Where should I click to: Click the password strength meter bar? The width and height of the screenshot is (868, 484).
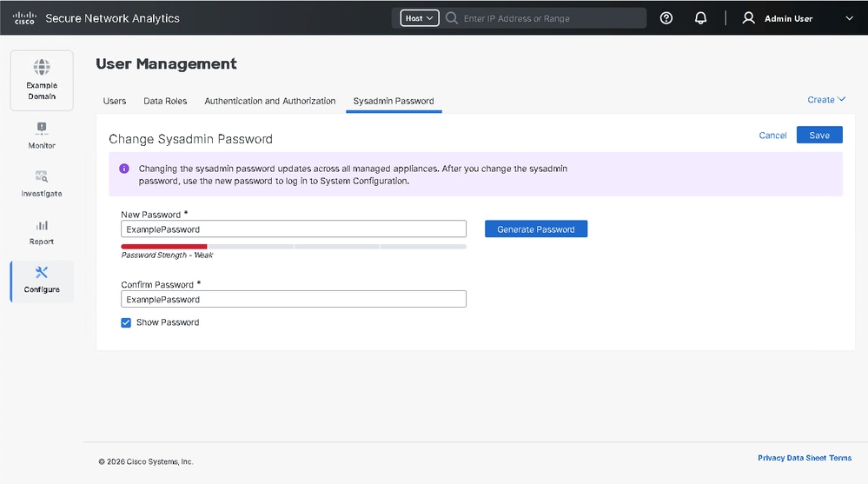pyautogui.click(x=294, y=247)
